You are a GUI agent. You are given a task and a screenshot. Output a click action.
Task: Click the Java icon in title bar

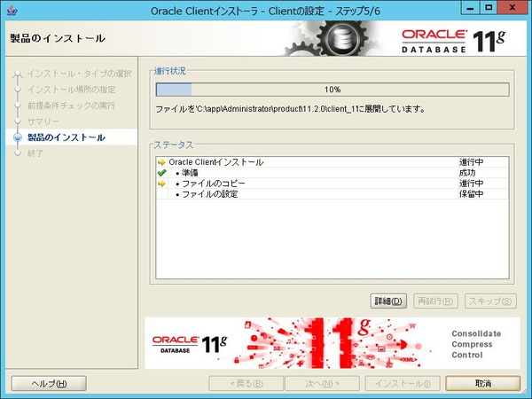(12, 11)
